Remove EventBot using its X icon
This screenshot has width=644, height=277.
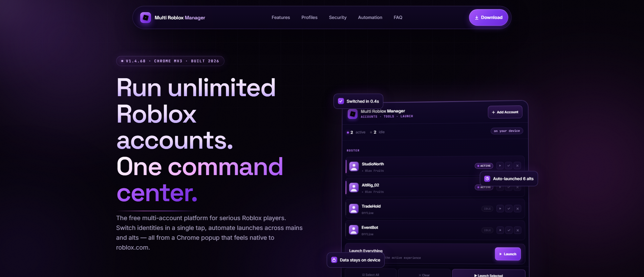click(517, 230)
